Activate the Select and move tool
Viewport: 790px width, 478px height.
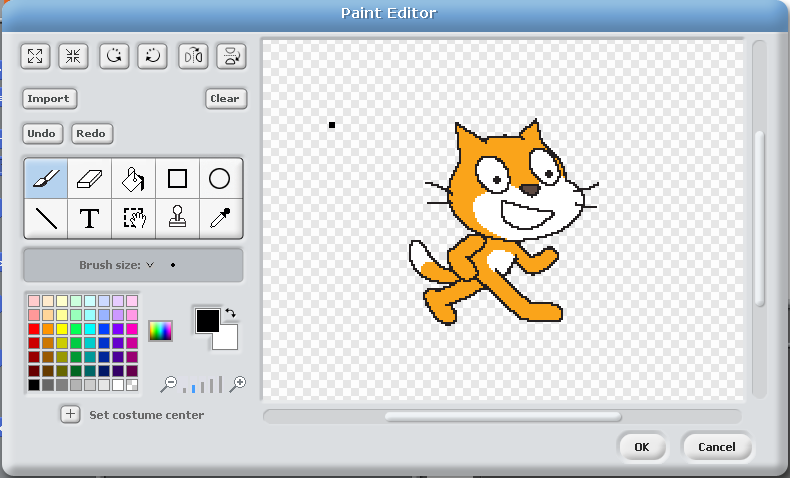[134, 218]
